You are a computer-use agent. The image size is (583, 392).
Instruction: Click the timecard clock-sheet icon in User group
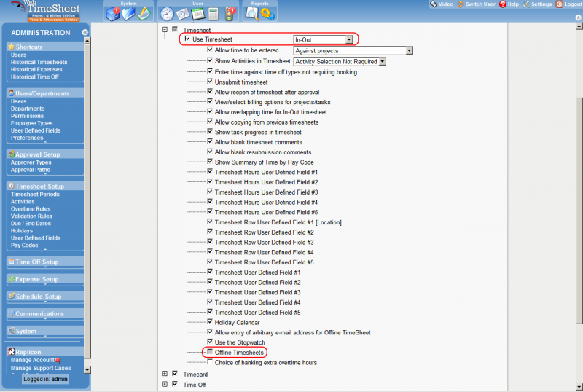[183, 14]
